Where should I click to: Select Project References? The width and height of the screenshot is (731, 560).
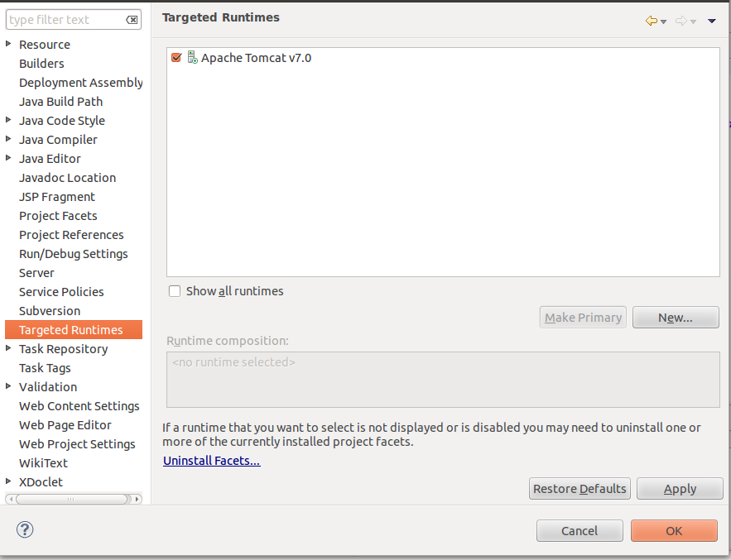(x=71, y=235)
